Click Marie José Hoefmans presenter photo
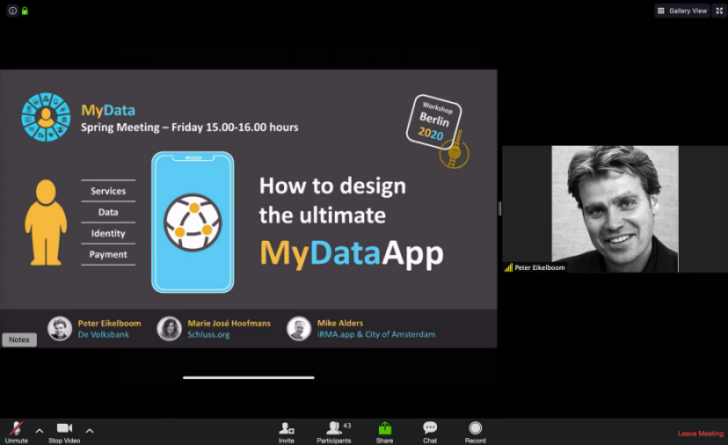 point(169,328)
